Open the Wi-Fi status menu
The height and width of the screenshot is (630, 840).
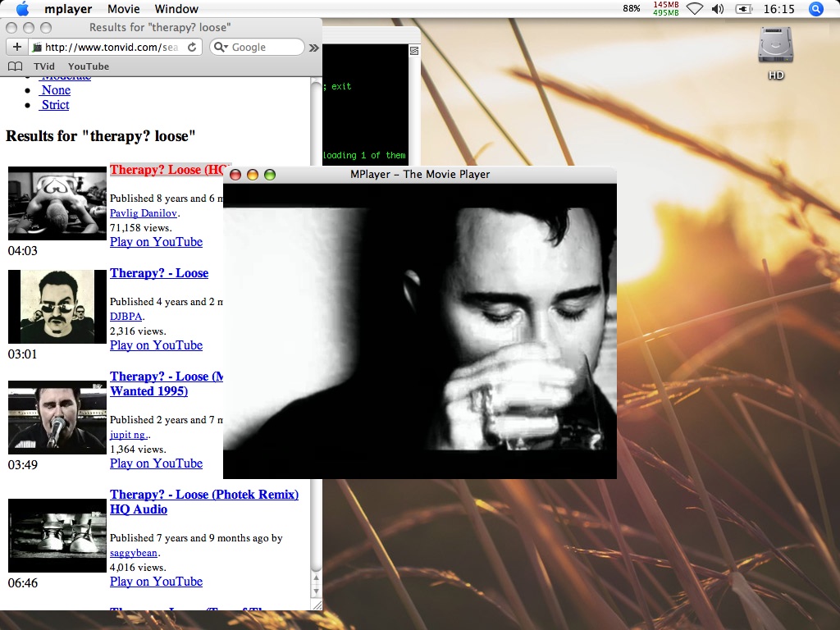click(694, 8)
